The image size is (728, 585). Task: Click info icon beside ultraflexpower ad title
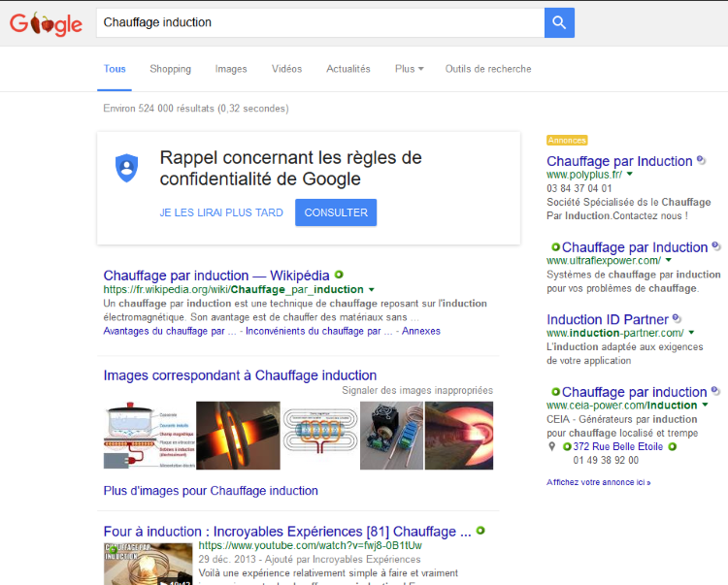tap(716, 245)
